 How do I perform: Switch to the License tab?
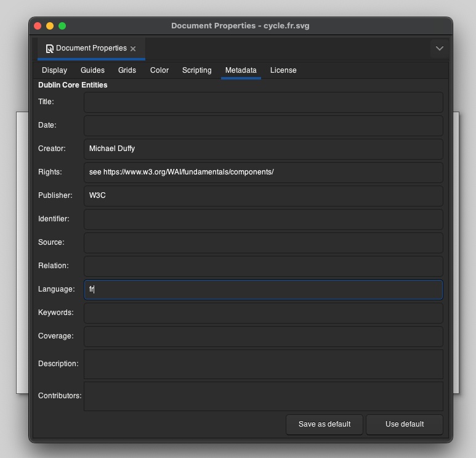tap(283, 70)
